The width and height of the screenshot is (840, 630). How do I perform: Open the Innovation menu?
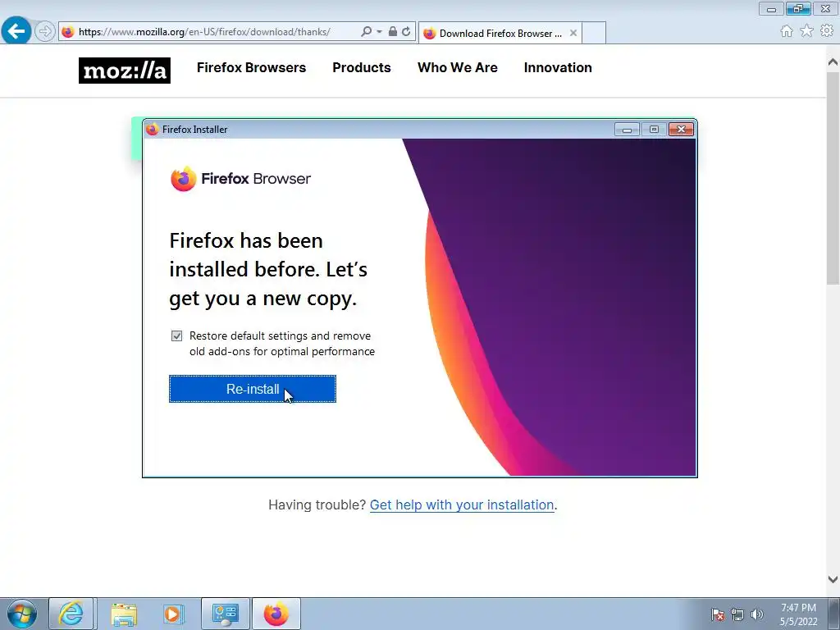point(558,67)
